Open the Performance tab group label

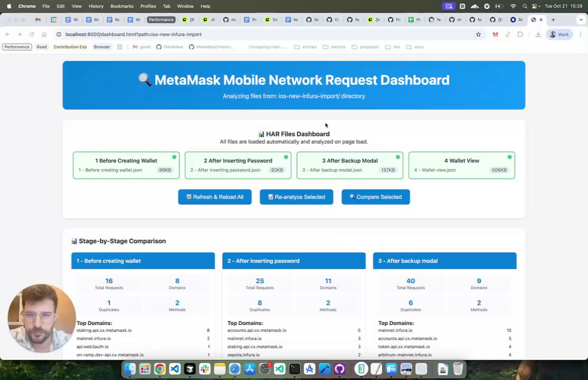tap(161, 20)
